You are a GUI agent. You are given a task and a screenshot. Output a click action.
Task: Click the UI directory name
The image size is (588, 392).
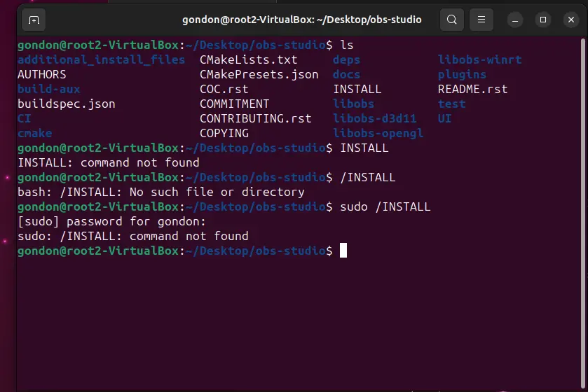pyautogui.click(x=445, y=119)
